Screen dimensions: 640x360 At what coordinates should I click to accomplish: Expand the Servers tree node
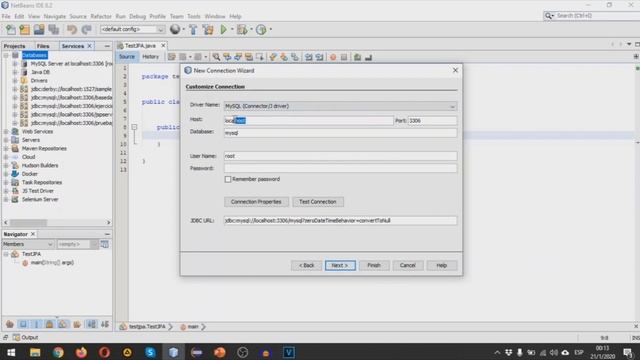(6, 140)
